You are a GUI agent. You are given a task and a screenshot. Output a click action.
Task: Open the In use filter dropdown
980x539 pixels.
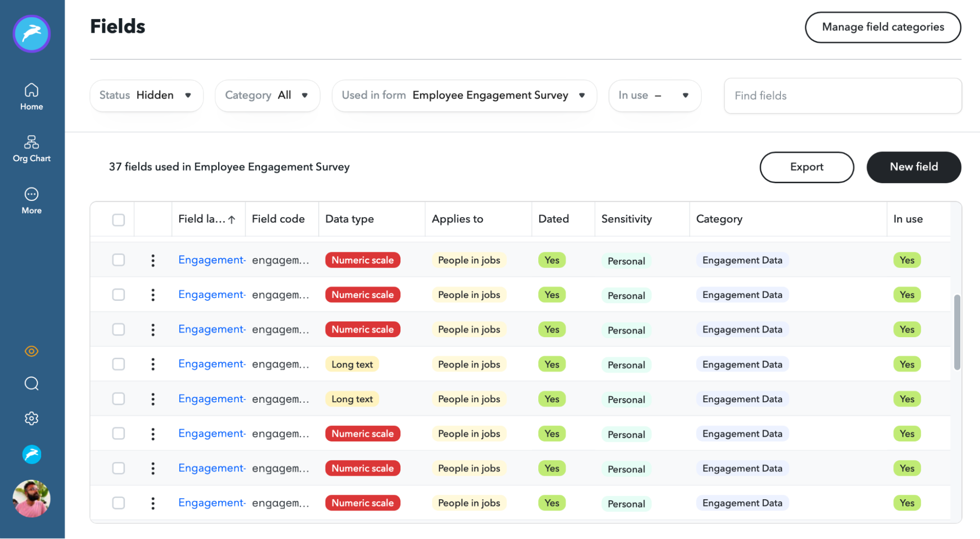tap(654, 96)
